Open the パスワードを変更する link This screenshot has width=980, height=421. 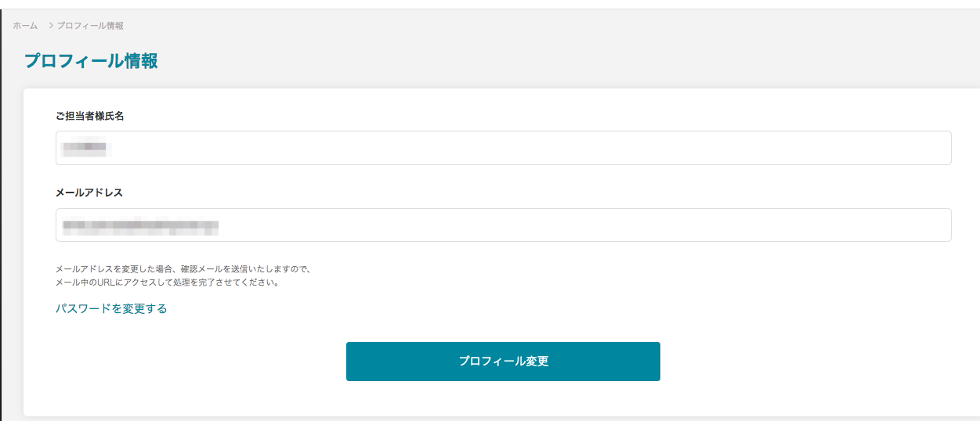[x=111, y=308]
